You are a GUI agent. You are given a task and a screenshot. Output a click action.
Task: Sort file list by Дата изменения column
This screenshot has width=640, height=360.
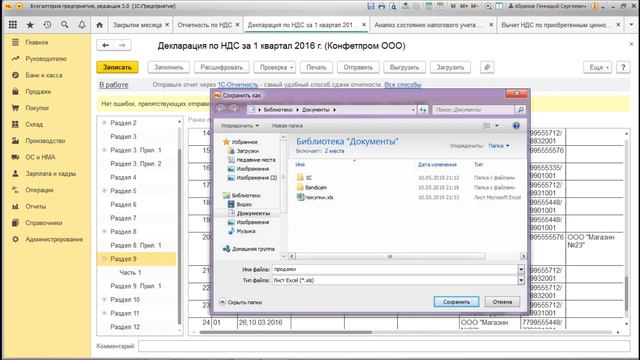(x=437, y=164)
